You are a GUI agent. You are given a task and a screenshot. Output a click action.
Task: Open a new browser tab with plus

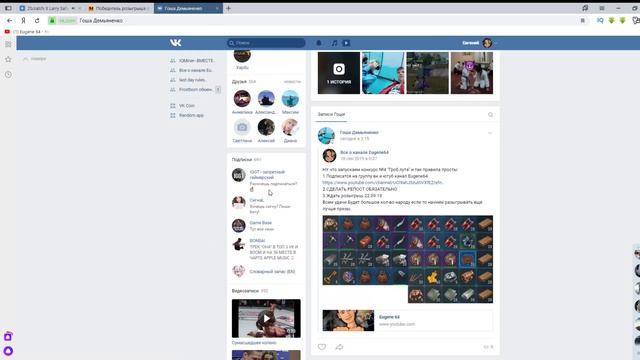pos(228,8)
